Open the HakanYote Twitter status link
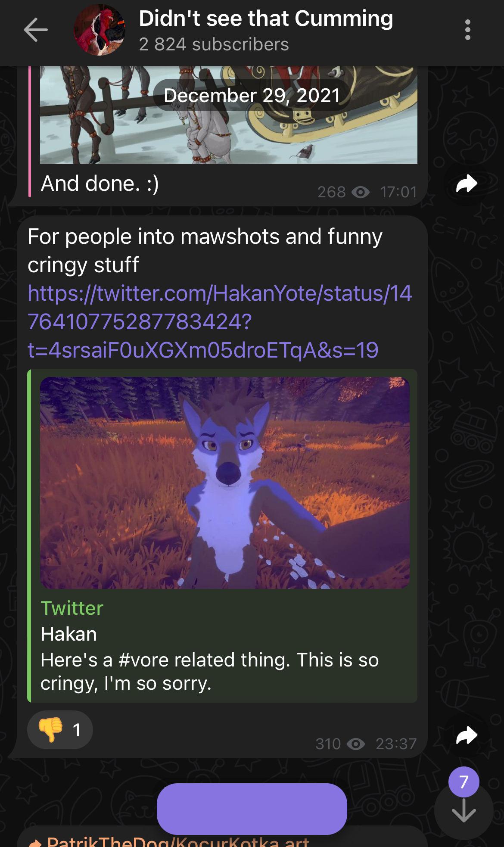Image resolution: width=504 pixels, height=847 pixels. 220,322
